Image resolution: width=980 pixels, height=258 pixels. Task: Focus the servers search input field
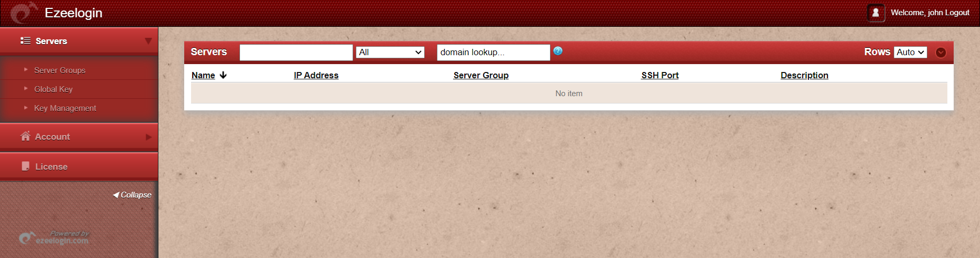tap(296, 52)
